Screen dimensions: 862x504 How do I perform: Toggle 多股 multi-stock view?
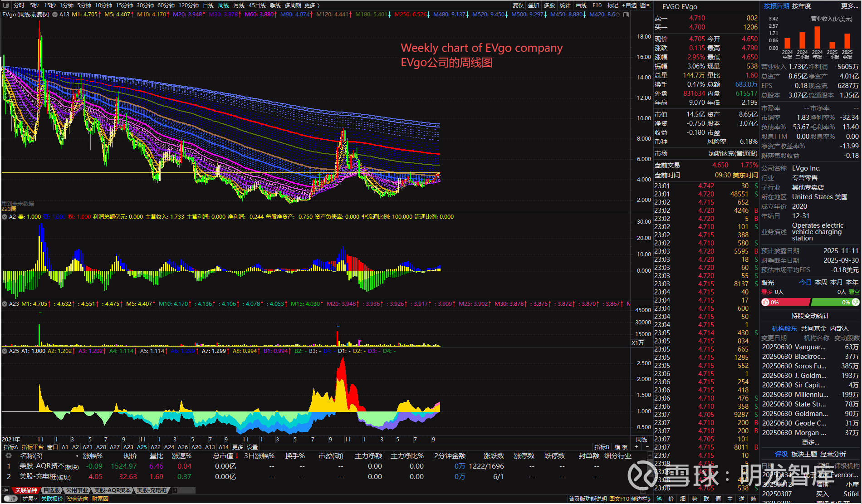(549, 5)
